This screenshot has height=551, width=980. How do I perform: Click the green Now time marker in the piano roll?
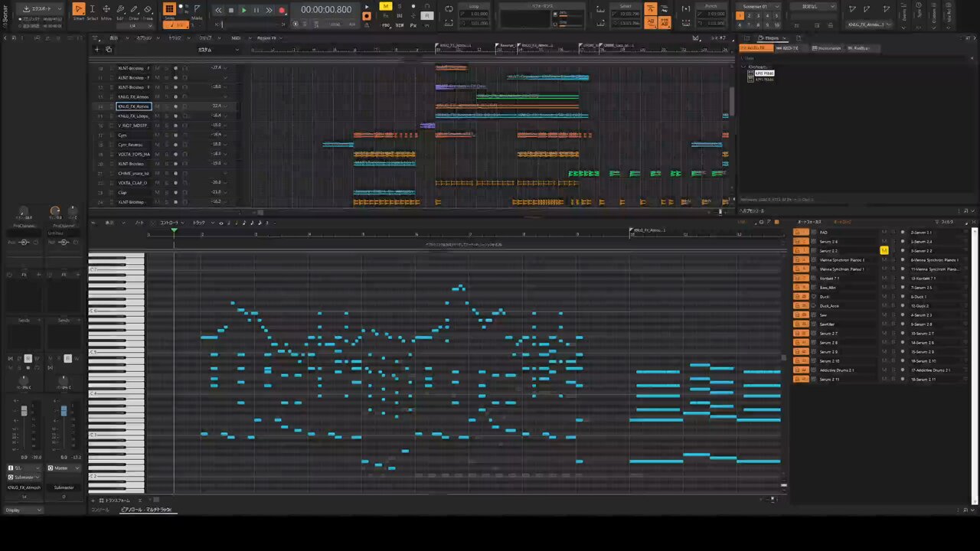[174, 230]
